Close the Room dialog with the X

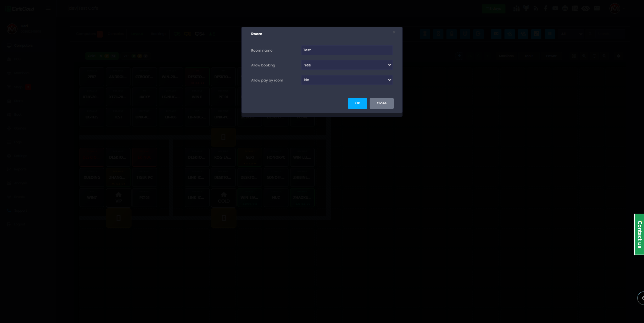point(394,32)
